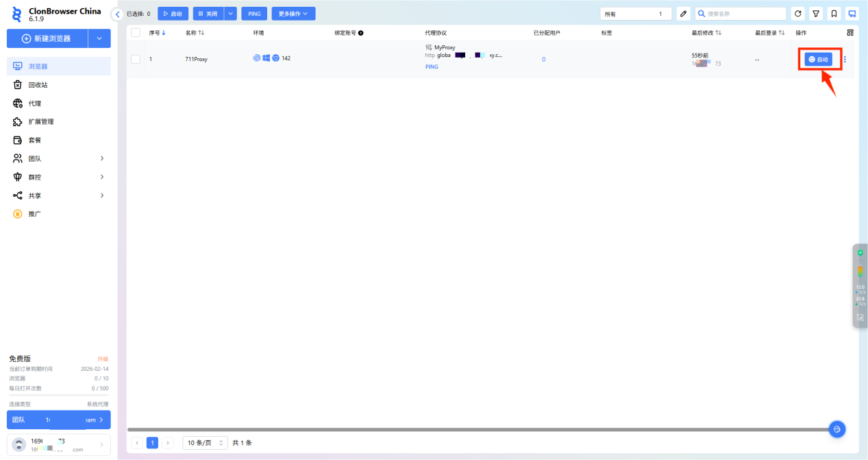Collapse the sidebar with the left arrow
868x460 pixels.
pos(118,14)
